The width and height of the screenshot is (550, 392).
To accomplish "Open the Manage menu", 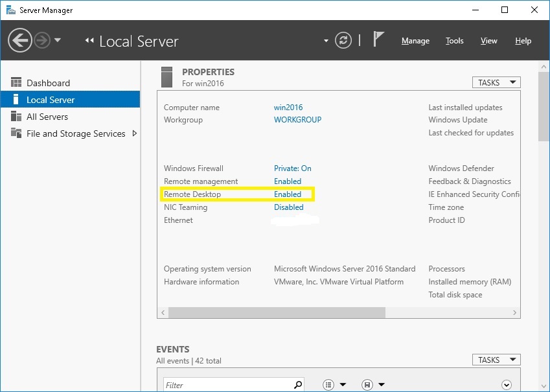I will point(415,41).
